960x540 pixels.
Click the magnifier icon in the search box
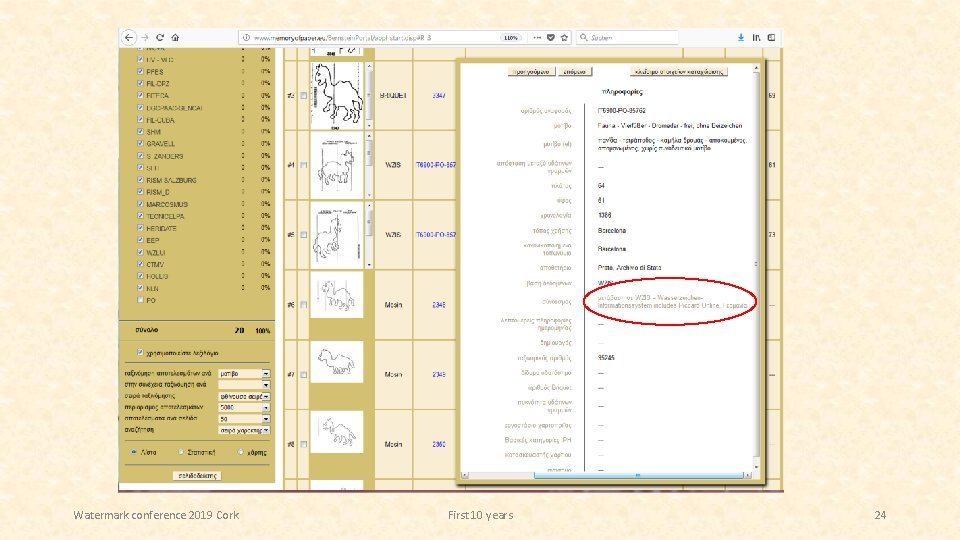click(x=583, y=37)
